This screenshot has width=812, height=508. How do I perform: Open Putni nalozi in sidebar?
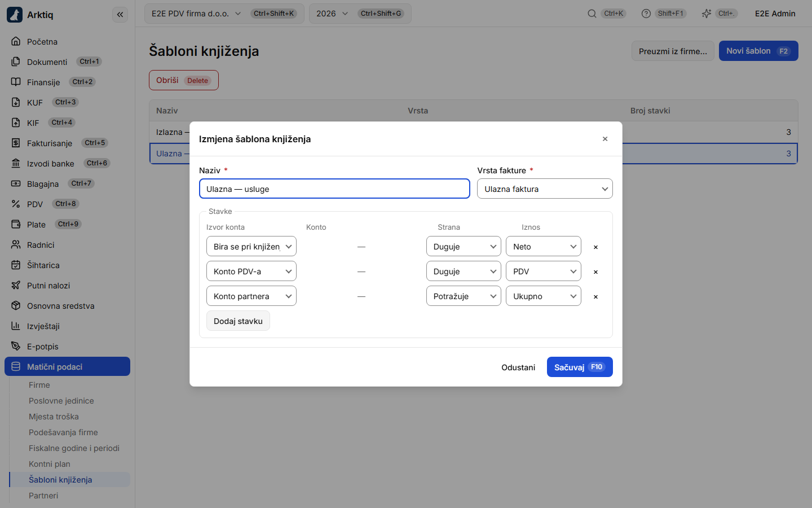[x=67, y=285]
